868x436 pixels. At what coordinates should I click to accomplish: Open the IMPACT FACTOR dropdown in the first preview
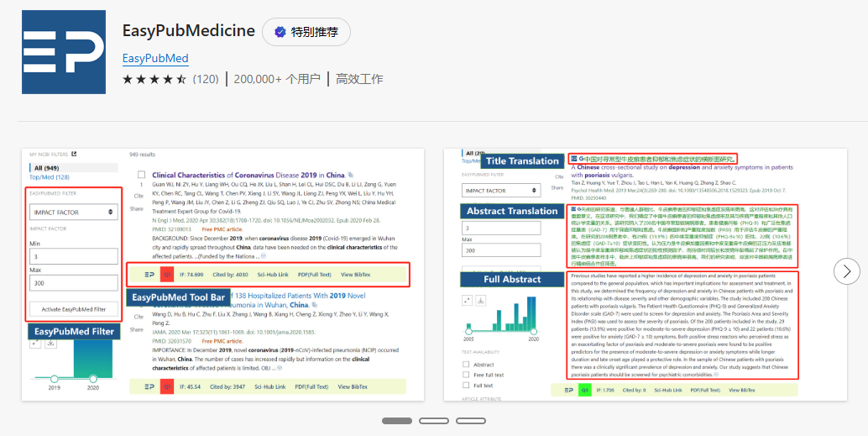pyautogui.click(x=74, y=213)
